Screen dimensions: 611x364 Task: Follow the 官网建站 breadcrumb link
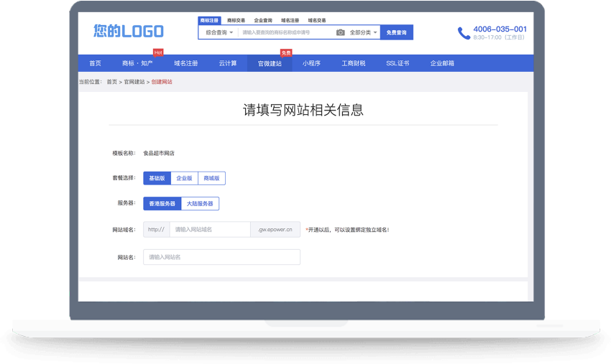click(x=134, y=82)
